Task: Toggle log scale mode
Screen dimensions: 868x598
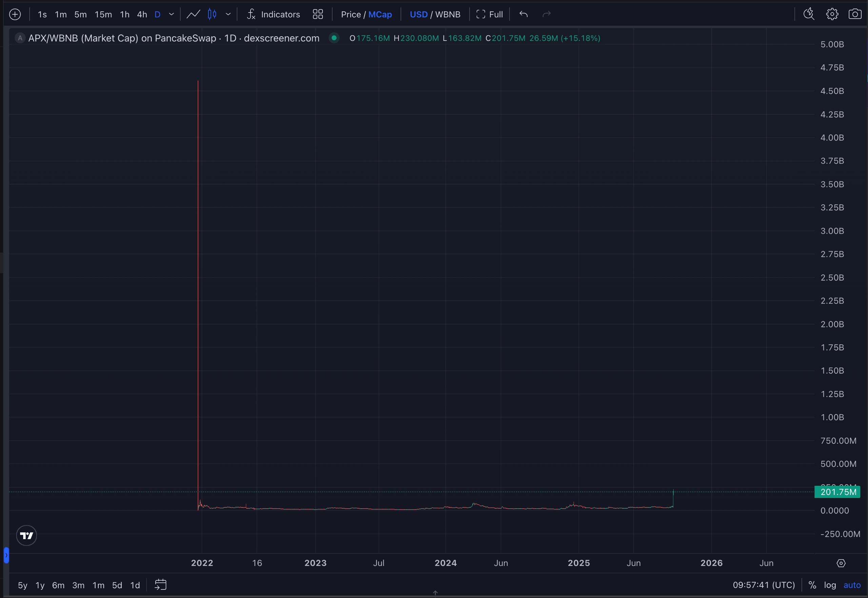Action: [x=830, y=585]
